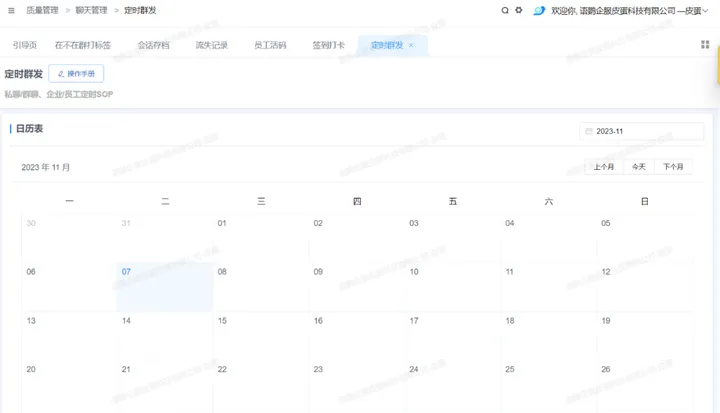Switch to the 会话存档 tab
The width and height of the screenshot is (720, 413).
pos(153,45)
